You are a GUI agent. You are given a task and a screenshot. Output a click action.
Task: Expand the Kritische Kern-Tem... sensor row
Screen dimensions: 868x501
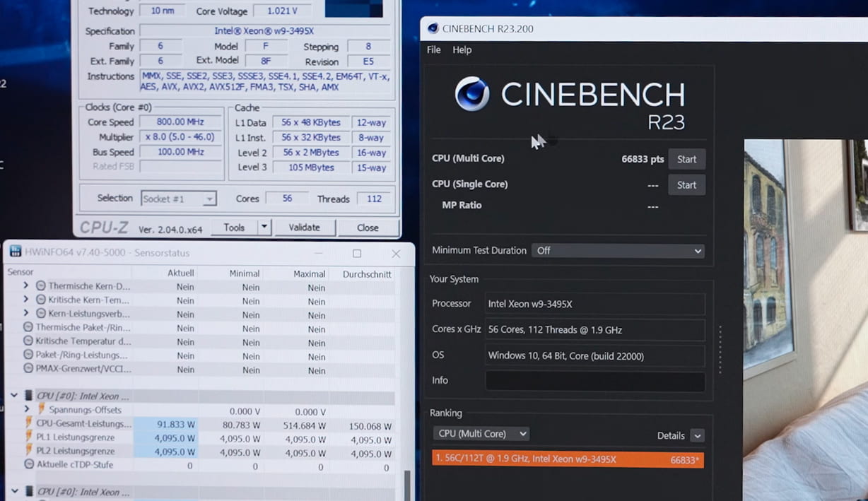pyautogui.click(x=26, y=300)
